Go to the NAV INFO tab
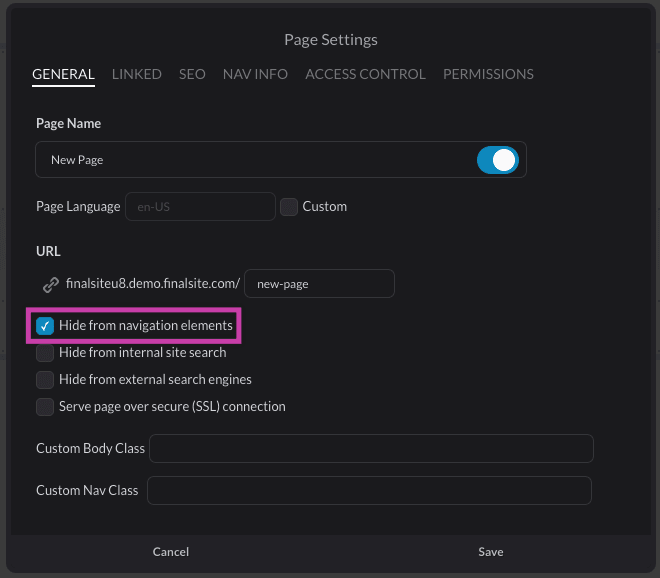 tap(255, 74)
